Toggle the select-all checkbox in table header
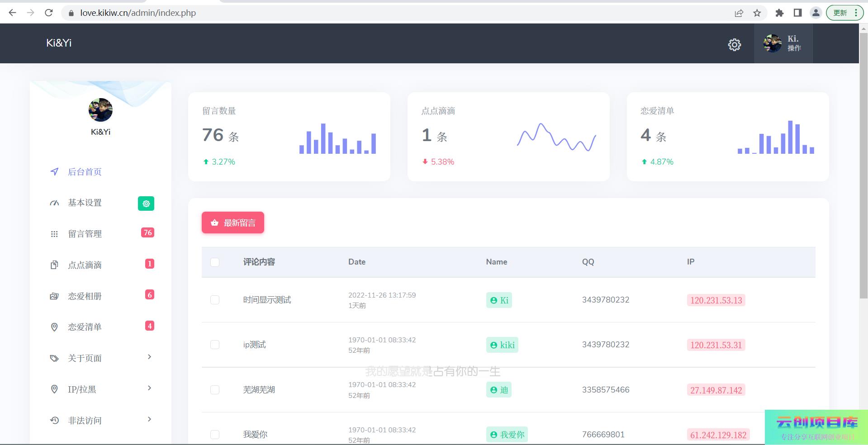868x445 pixels. pos(215,262)
